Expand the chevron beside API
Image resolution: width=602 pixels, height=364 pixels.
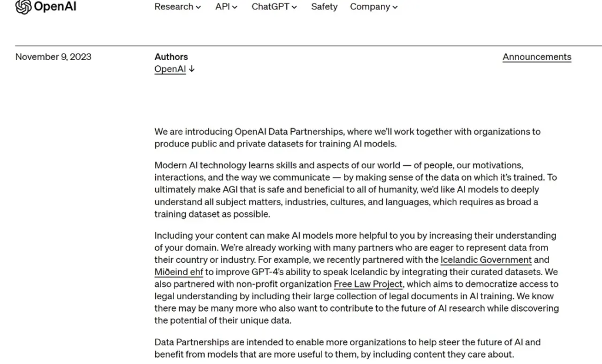point(235,8)
